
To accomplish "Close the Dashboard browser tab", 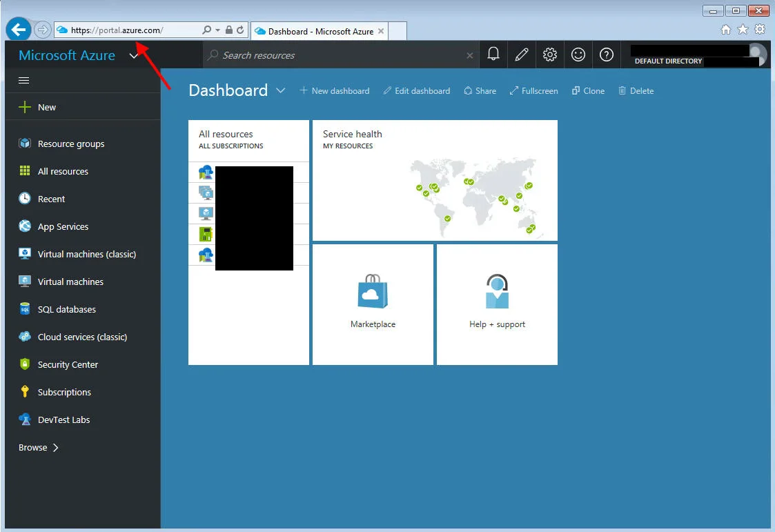I will click(380, 31).
